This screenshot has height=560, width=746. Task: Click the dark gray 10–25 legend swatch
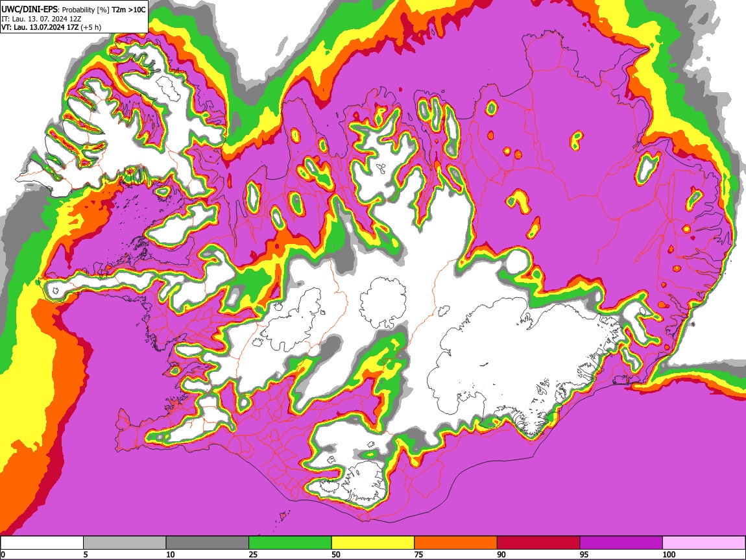click(208, 543)
